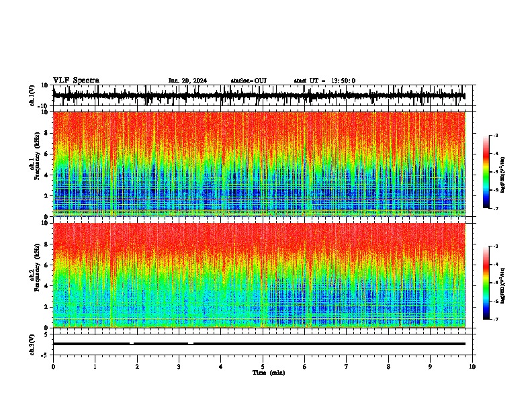This screenshot has height=411, width=532.
Task: Click time axis tick label 0
Action: point(53,367)
